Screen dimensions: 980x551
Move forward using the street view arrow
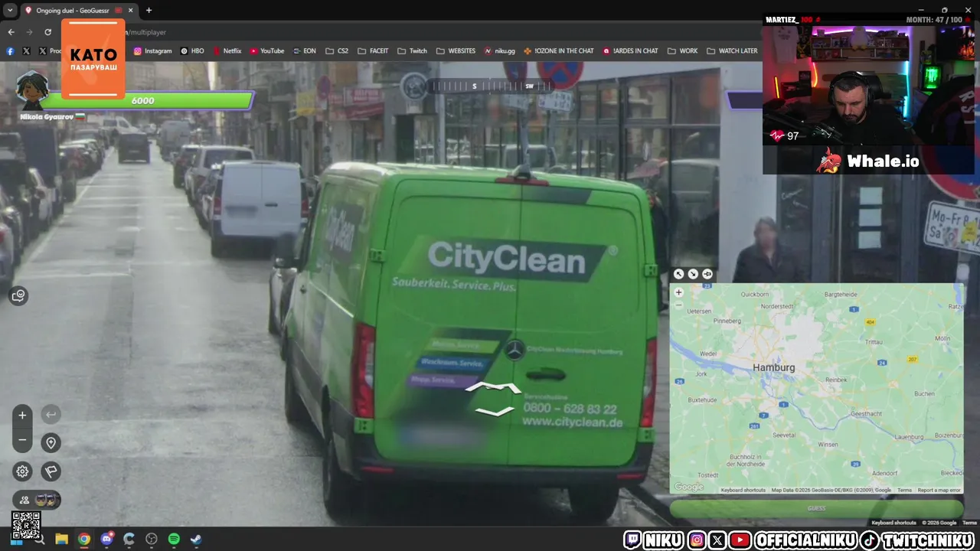point(493,387)
